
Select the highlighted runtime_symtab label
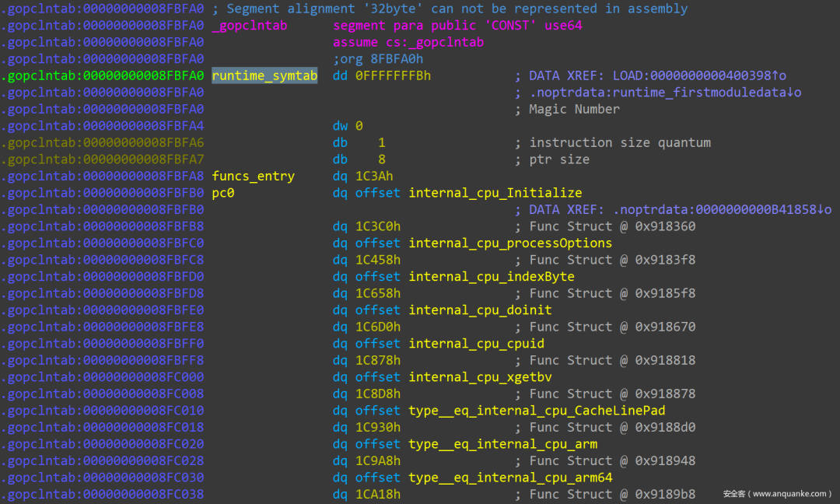click(264, 75)
